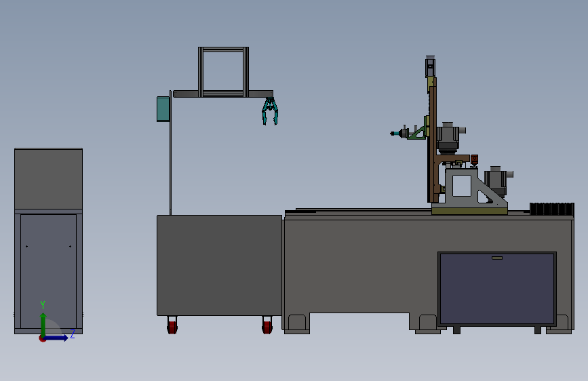Image resolution: width=588 pixels, height=381 pixels.
Task: Click the teal-tipped probe nozzle
Action: (x=397, y=133)
